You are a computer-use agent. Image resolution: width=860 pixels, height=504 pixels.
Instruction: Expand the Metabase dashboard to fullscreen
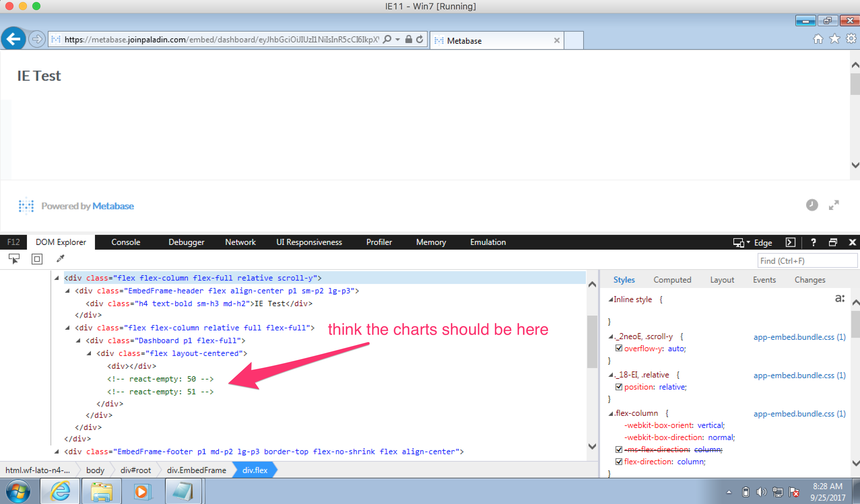pyautogui.click(x=834, y=205)
